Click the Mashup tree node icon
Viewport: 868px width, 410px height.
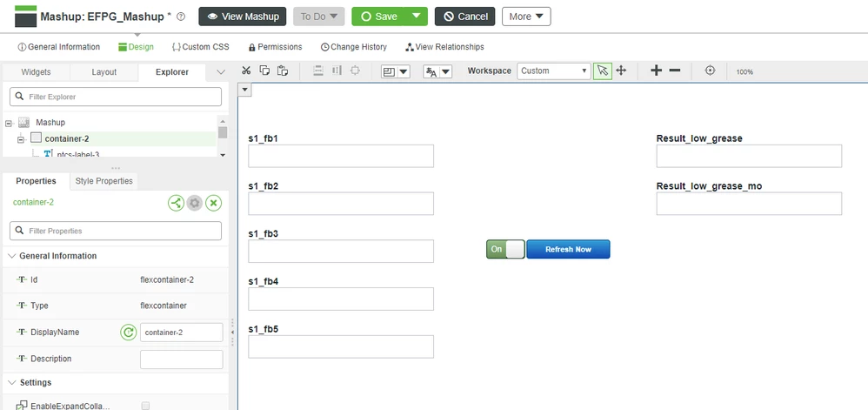23,122
